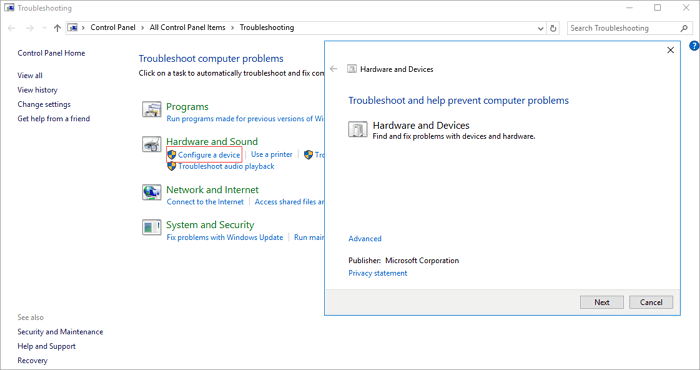Click the Next button
Screen dimensions: 700x370
coord(602,302)
